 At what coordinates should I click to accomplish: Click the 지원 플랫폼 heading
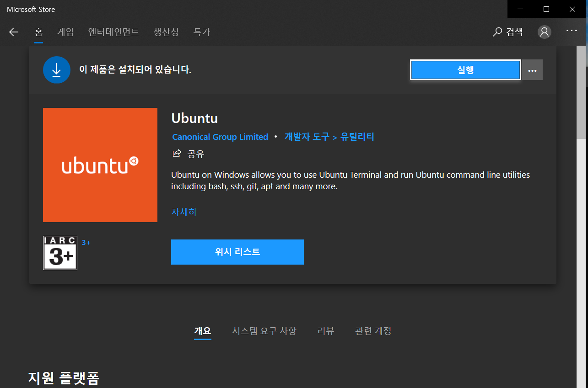64,378
